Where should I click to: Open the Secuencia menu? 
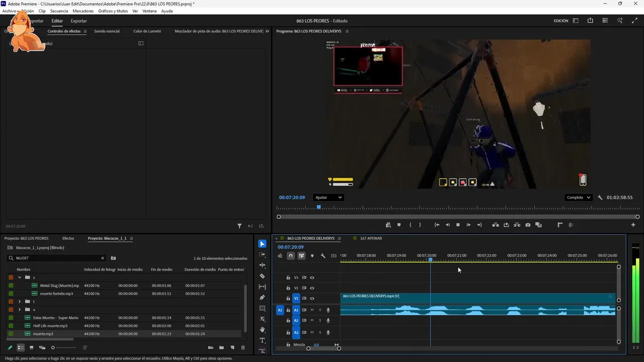click(59, 11)
